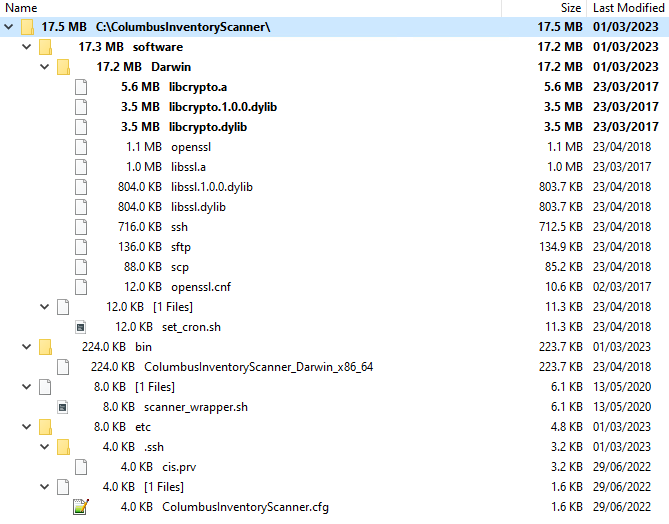Select the openssl file name
This screenshot has width=669, height=524.
(x=191, y=147)
